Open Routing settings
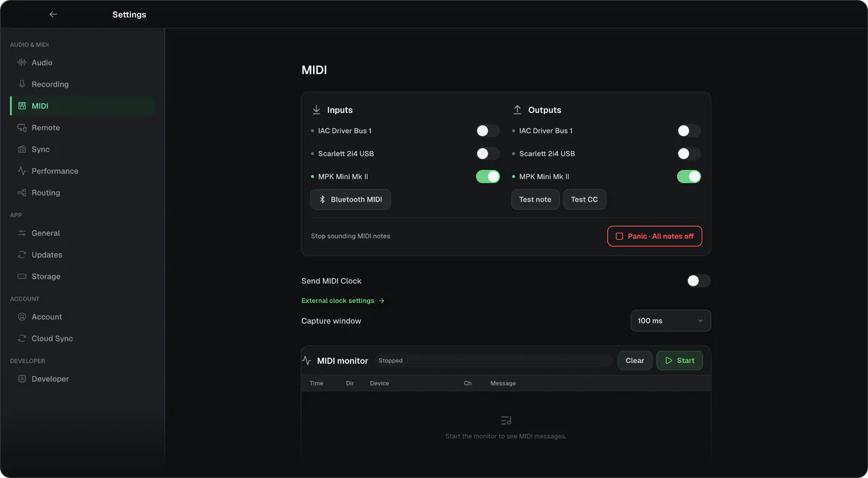 (82, 193)
